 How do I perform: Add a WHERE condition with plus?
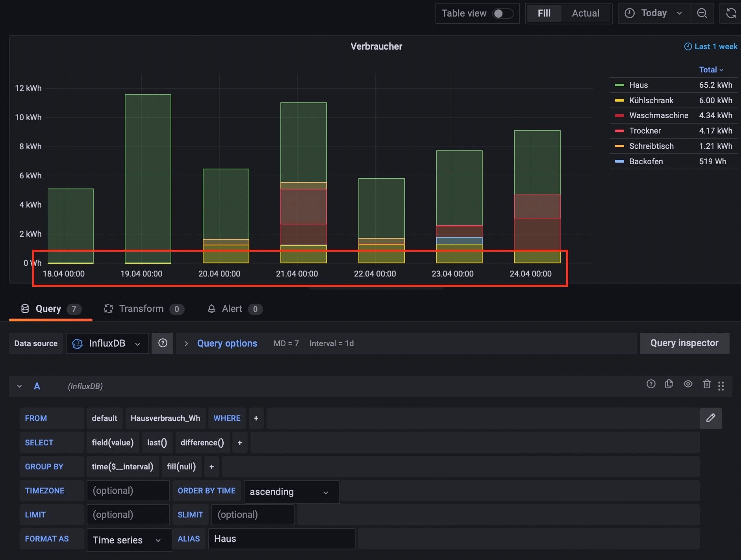(256, 418)
